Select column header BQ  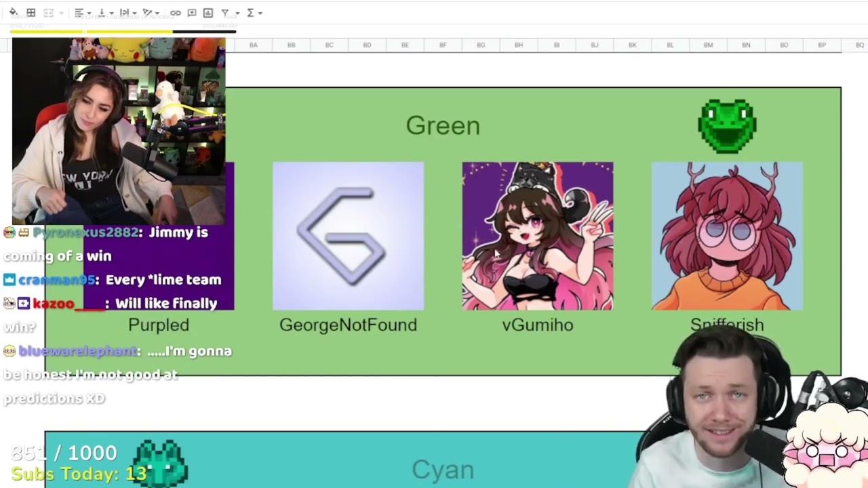856,45
